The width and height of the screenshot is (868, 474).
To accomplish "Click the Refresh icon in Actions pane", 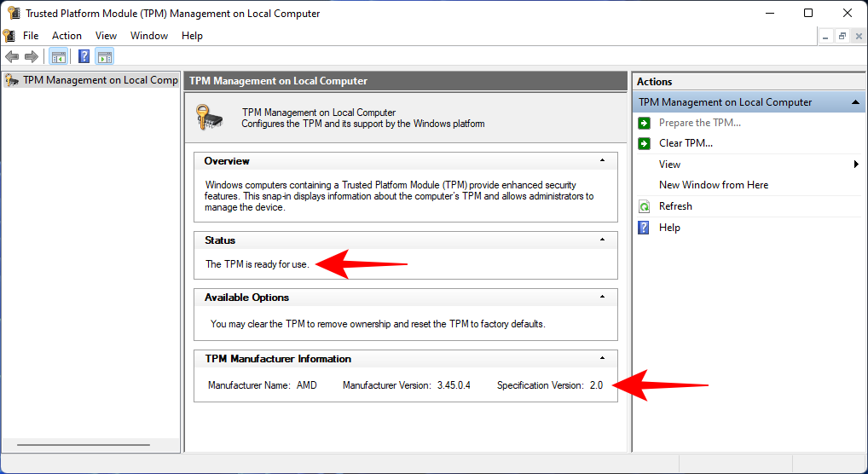I will coord(644,206).
